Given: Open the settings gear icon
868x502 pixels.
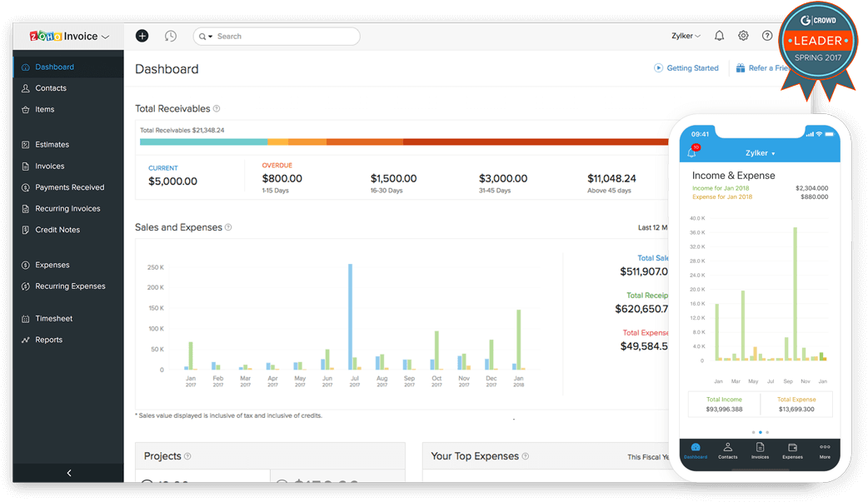Looking at the screenshot, I should (743, 36).
